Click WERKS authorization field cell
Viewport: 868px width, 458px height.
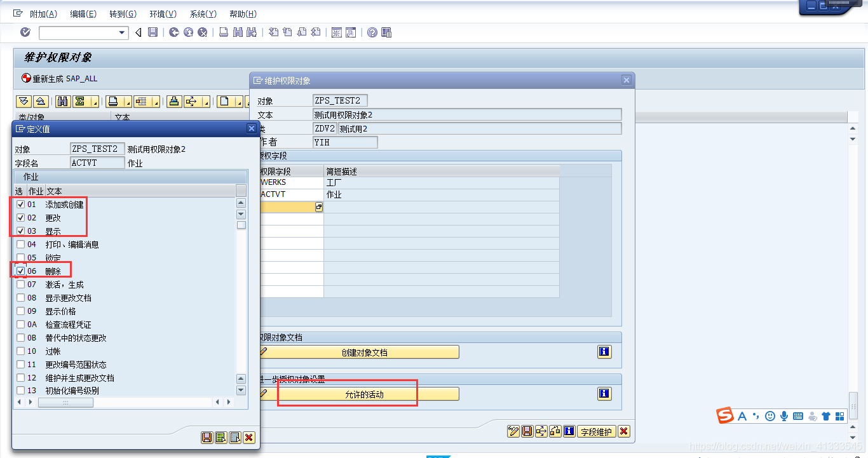(x=292, y=182)
